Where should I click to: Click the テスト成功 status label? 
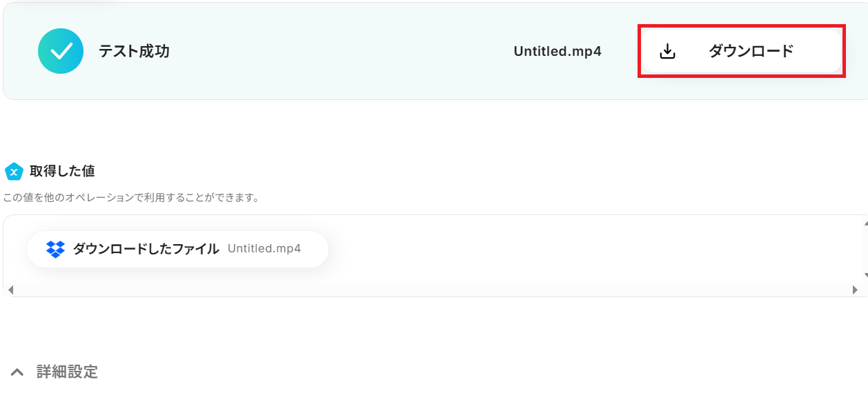pos(134,51)
